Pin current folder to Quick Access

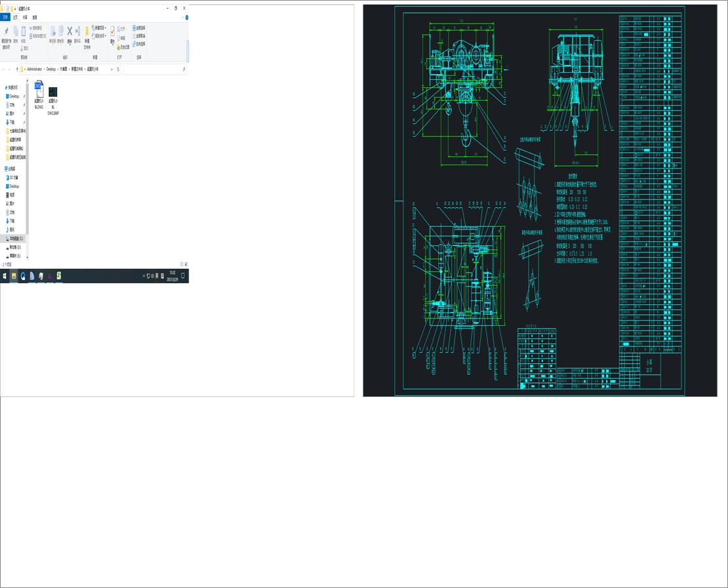pos(7,31)
